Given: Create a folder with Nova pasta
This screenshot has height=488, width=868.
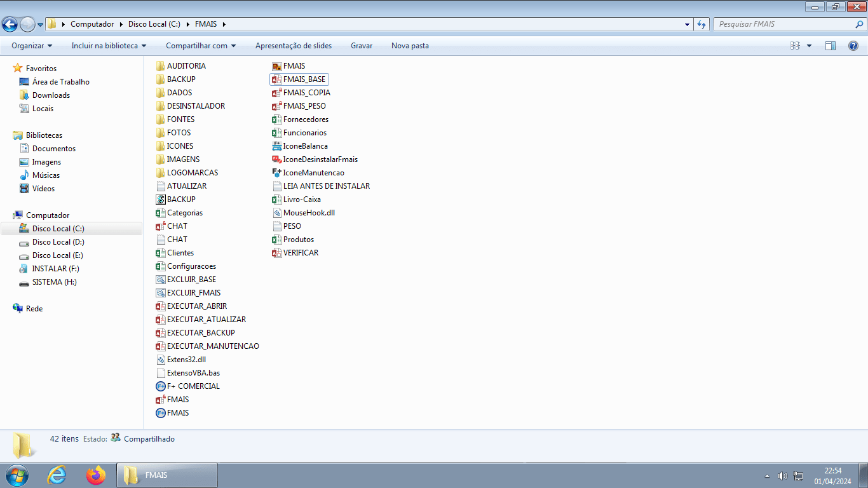Looking at the screenshot, I should point(410,46).
